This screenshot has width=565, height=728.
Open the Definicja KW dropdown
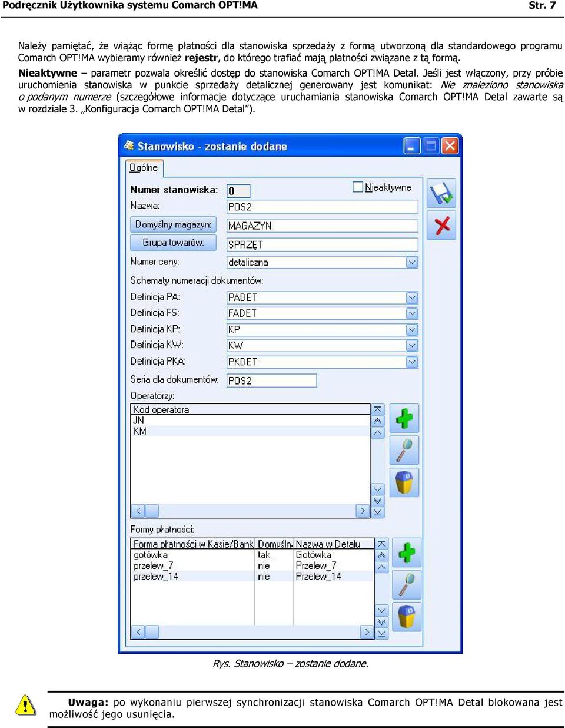[412, 346]
